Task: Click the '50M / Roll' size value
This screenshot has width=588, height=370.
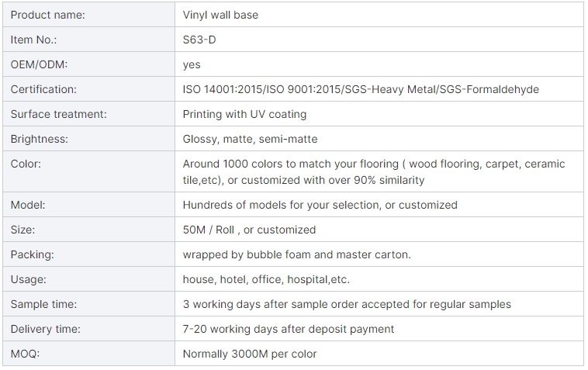Action: pos(208,230)
